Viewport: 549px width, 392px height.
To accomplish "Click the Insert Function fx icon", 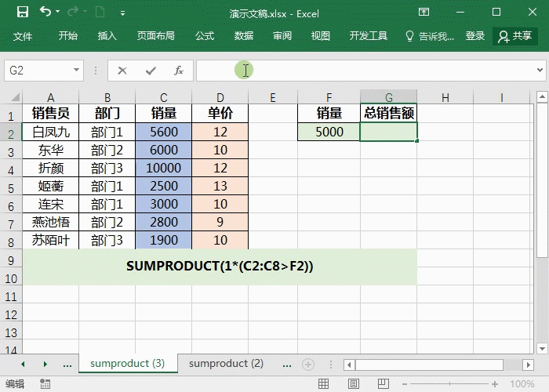I will (x=178, y=71).
